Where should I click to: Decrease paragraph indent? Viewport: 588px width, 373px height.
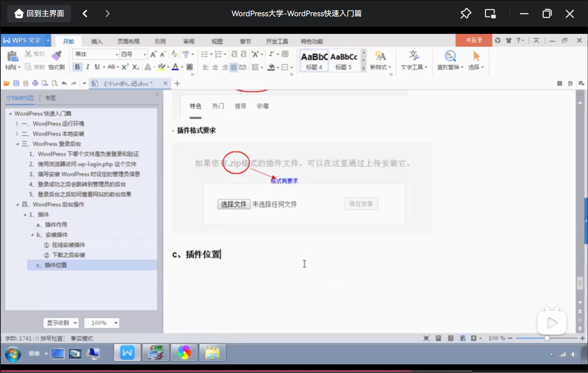(234, 54)
